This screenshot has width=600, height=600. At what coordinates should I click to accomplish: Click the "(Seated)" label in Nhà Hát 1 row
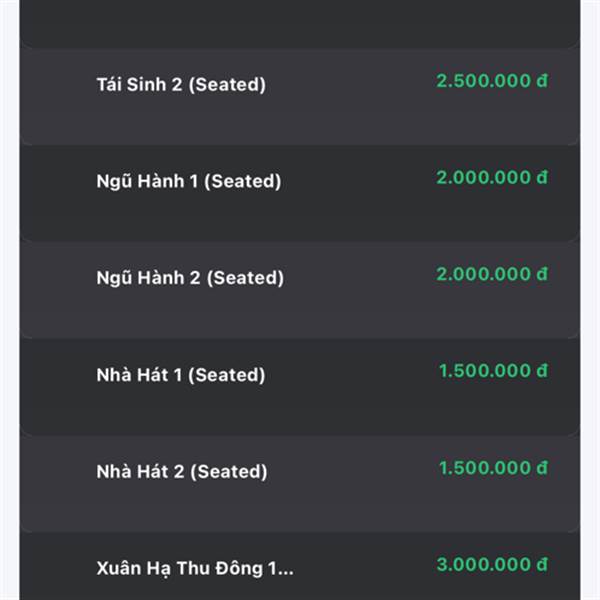click(x=227, y=375)
